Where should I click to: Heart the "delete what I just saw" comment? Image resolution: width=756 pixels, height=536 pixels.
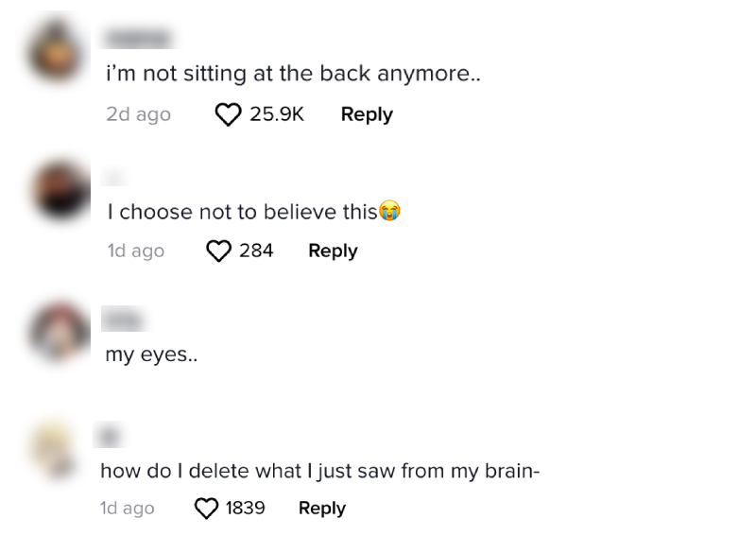click(206, 509)
